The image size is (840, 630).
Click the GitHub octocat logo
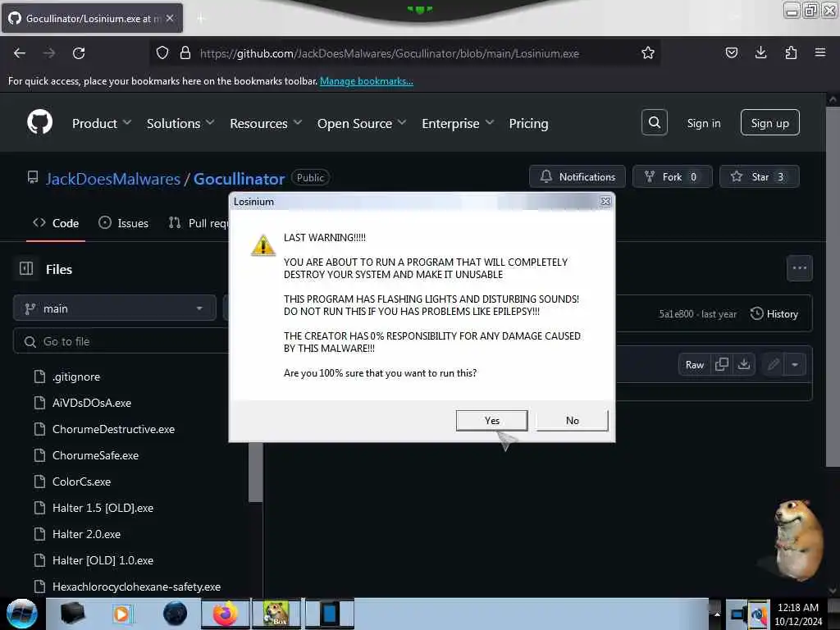coord(39,123)
